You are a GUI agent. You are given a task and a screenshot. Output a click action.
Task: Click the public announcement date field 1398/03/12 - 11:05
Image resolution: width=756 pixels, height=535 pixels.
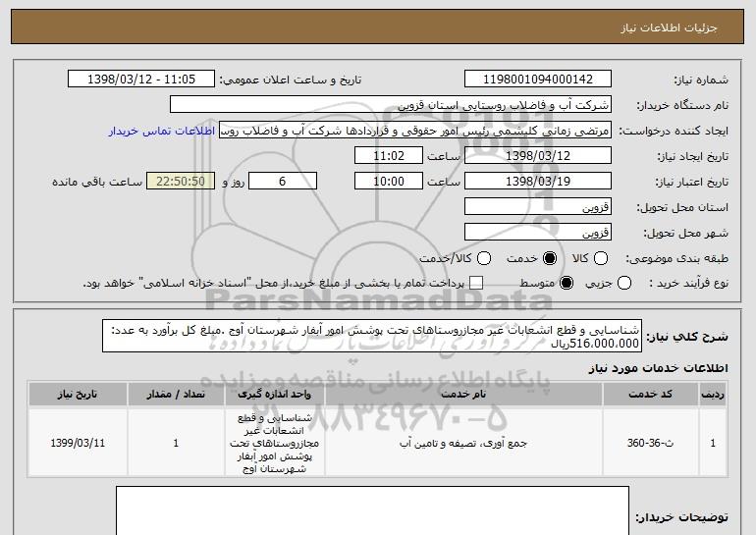click(x=141, y=80)
